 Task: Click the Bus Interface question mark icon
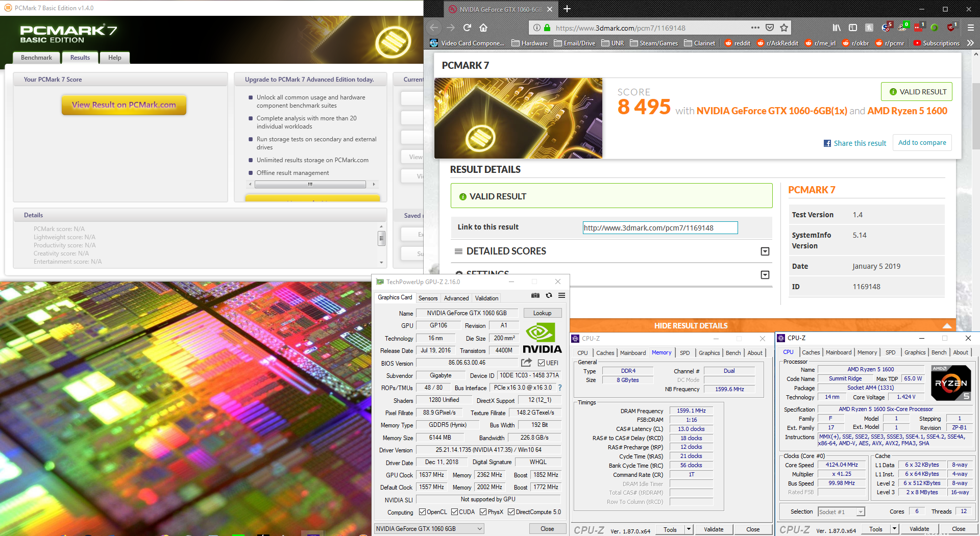tap(560, 388)
